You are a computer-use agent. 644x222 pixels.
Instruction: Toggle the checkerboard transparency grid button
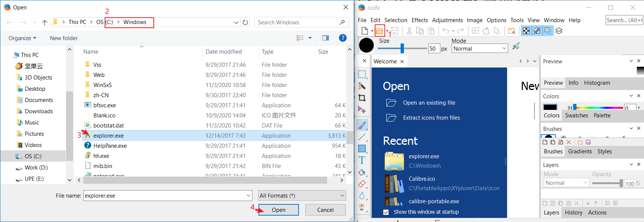[x=526, y=31]
